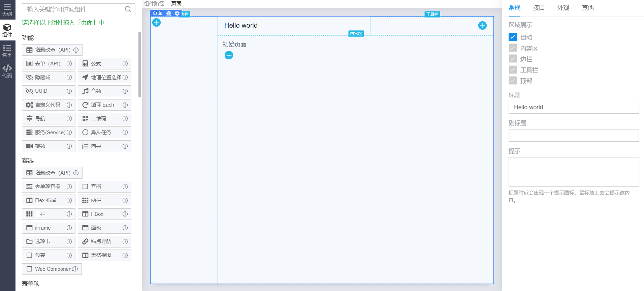Focus the 副标题 input field
This screenshot has height=291, width=644.
click(574, 135)
